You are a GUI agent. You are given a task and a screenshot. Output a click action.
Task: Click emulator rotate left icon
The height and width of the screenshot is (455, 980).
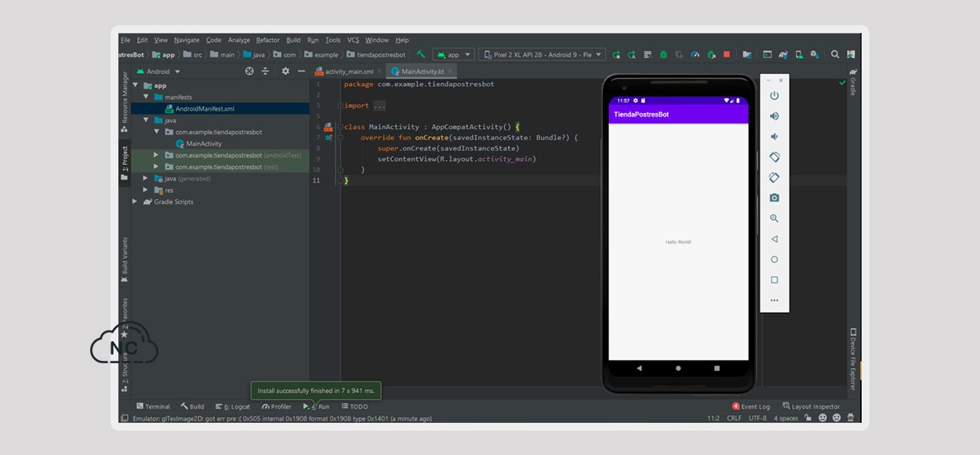click(775, 157)
